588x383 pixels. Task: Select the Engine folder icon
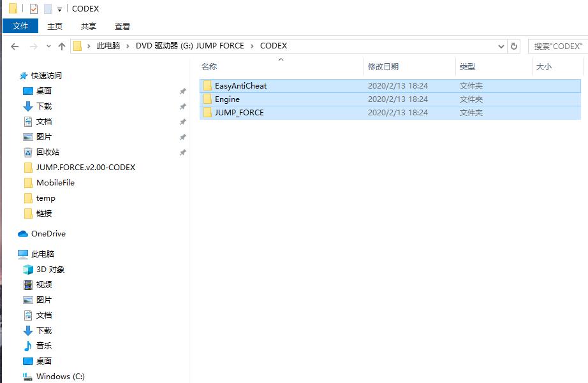coord(207,99)
